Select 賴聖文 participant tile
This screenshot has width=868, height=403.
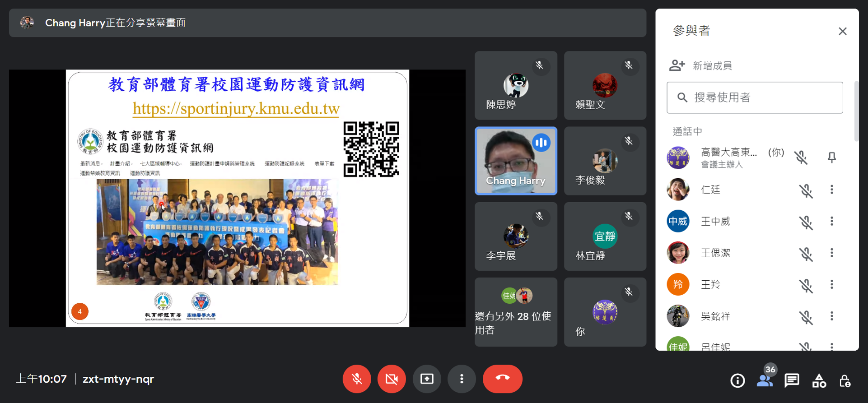coord(605,85)
